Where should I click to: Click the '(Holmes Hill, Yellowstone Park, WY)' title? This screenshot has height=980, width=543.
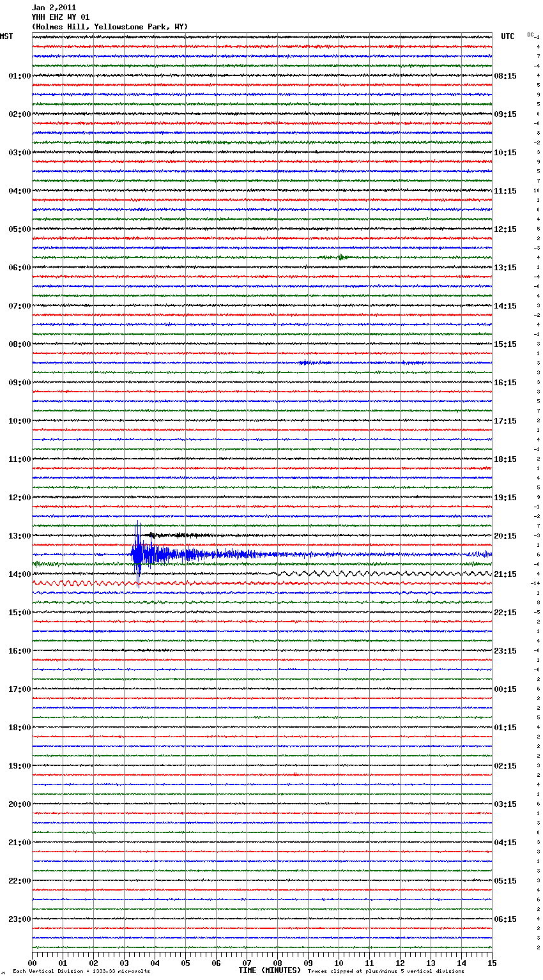coord(110,27)
